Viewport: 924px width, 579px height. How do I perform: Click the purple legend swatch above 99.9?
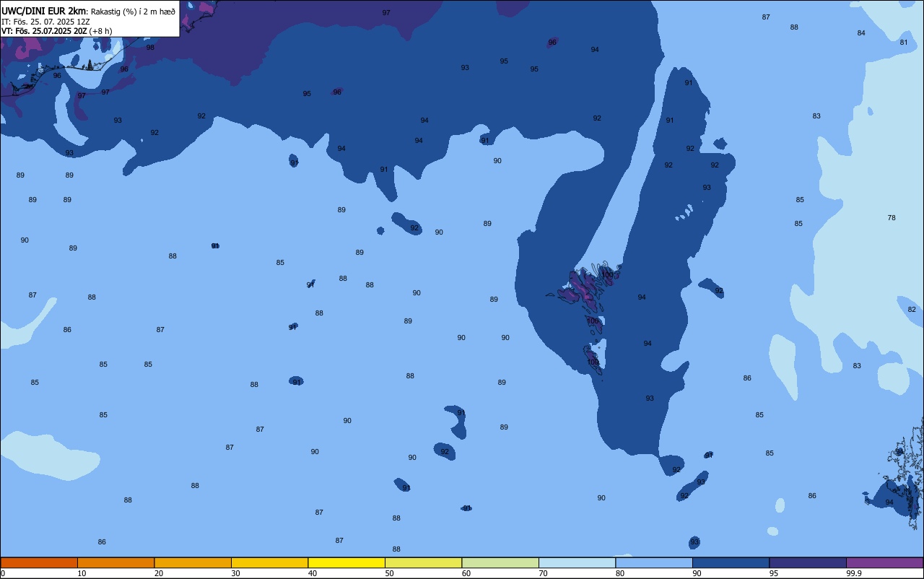[x=884, y=562]
